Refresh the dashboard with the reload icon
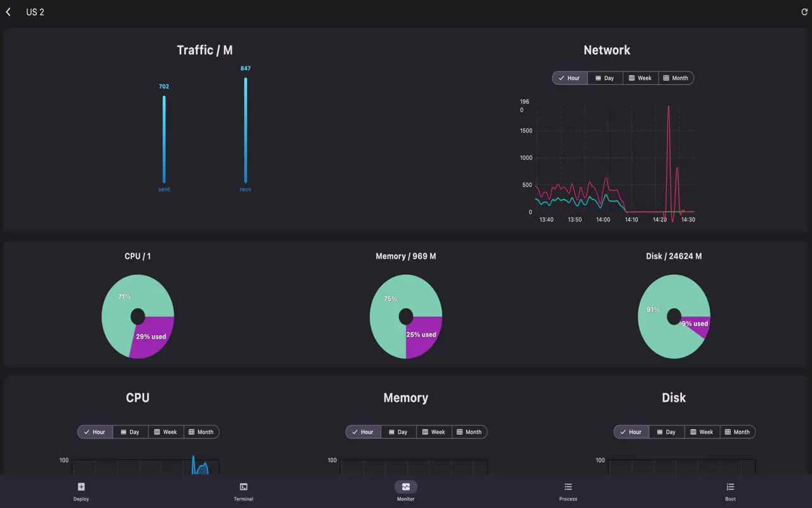 (x=804, y=11)
